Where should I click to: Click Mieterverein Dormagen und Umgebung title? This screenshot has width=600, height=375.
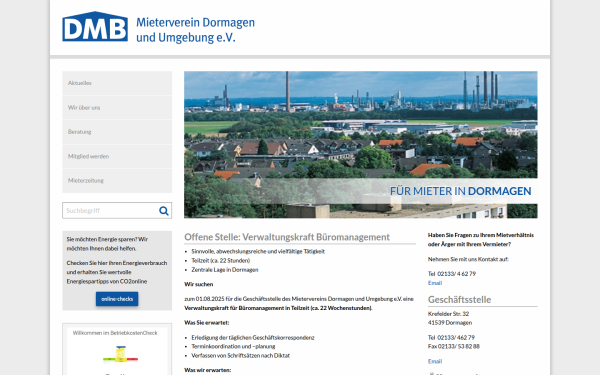point(195,29)
